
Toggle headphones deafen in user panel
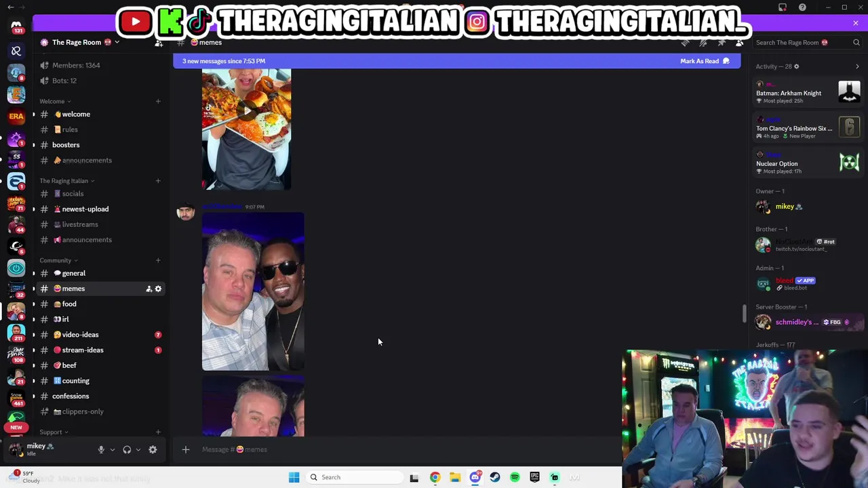[x=127, y=449]
